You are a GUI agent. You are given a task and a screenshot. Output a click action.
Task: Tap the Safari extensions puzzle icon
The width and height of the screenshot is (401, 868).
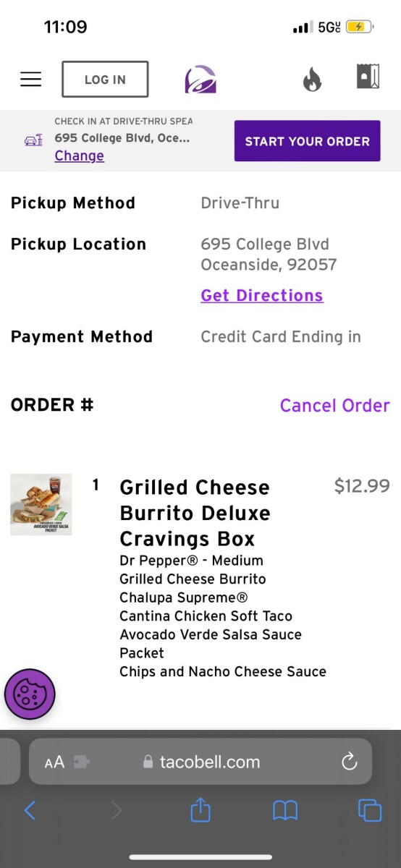(81, 762)
